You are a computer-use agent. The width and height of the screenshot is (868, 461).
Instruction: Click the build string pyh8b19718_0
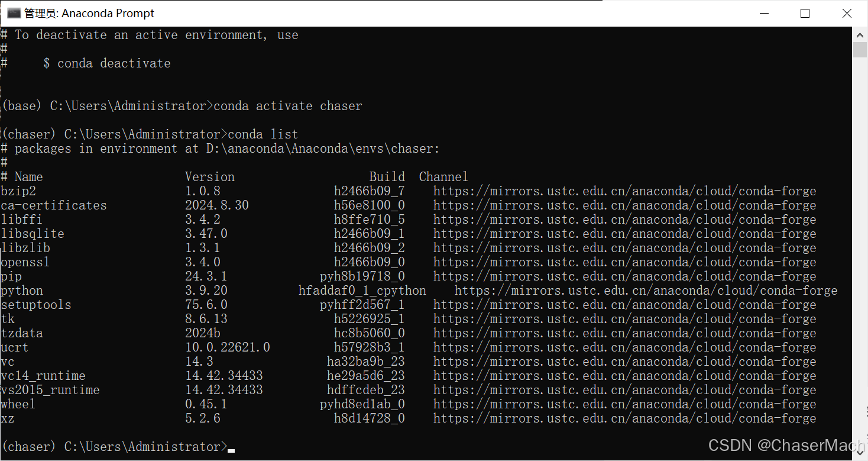[362, 276]
